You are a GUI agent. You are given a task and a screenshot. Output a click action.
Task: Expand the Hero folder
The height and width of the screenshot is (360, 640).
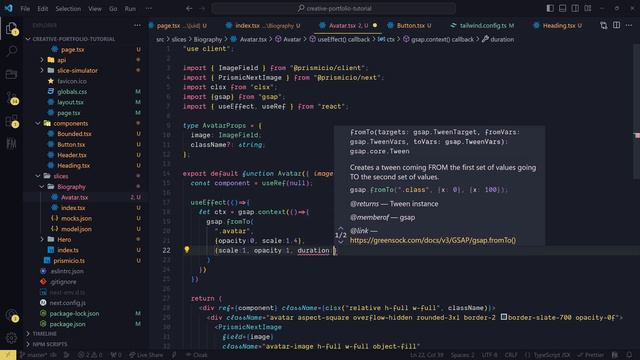click(x=64, y=240)
